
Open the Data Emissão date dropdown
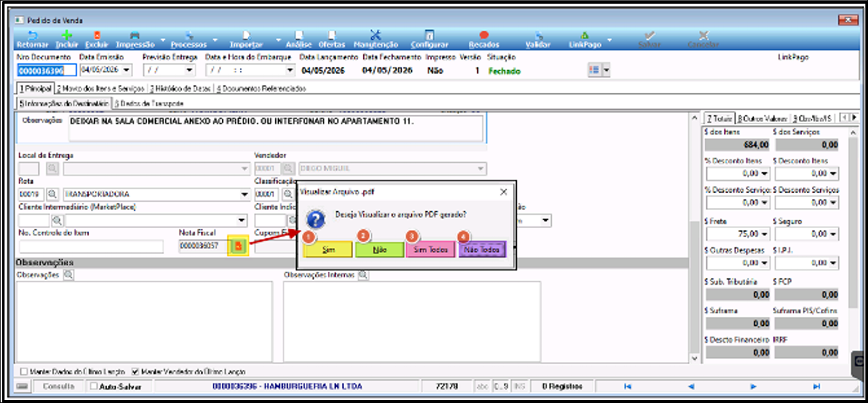coord(127,71)
